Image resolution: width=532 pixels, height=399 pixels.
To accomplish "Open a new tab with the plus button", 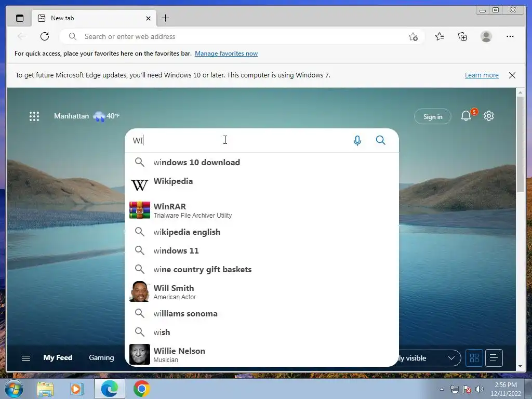I will coord(165,18).
